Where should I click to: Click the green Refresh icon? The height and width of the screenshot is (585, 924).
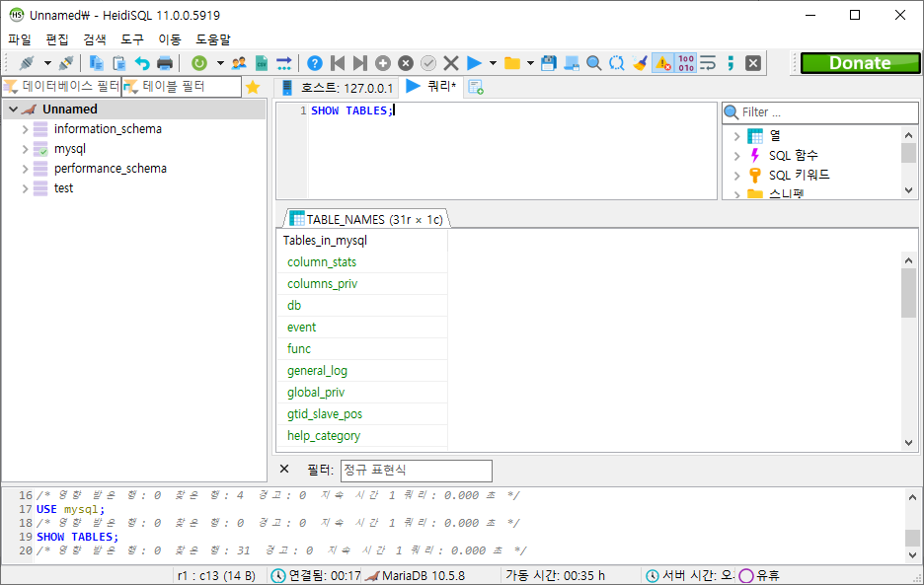(x=199, y=63)
